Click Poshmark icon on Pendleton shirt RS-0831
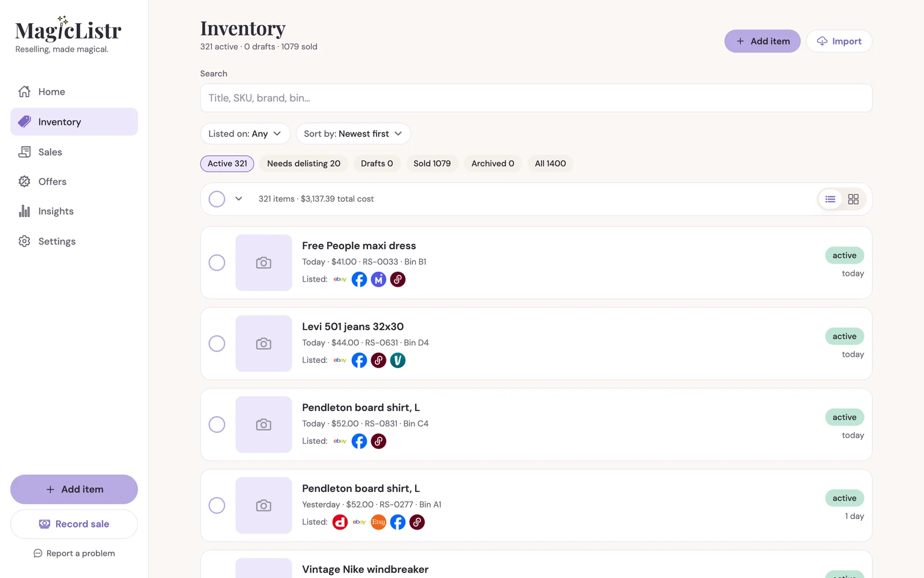 378,442
